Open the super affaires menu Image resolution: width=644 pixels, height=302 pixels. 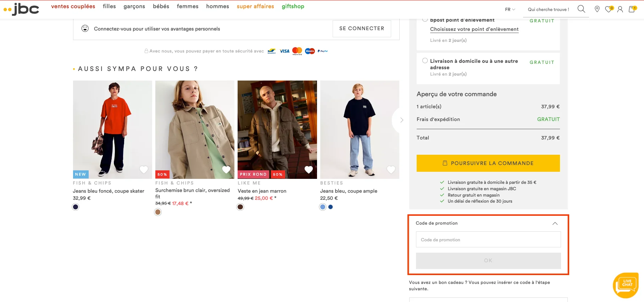(255, 6)
